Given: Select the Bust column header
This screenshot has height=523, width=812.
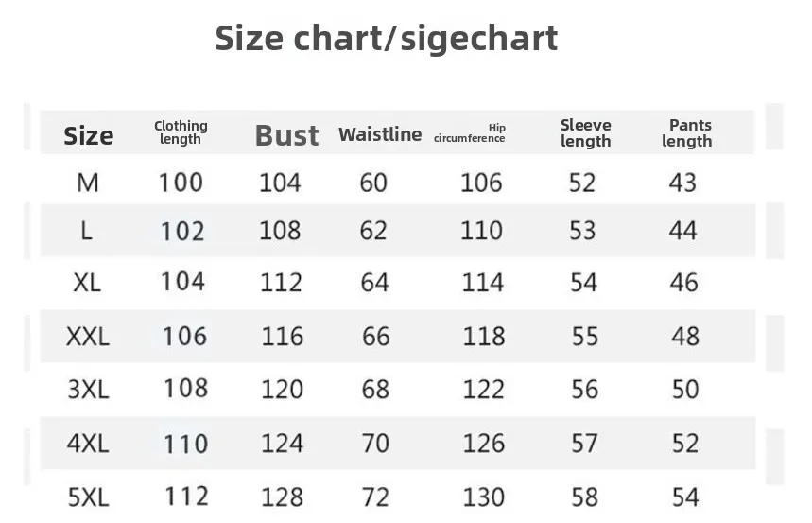Looking at the screenshot, I should click(x=286, y=136).
